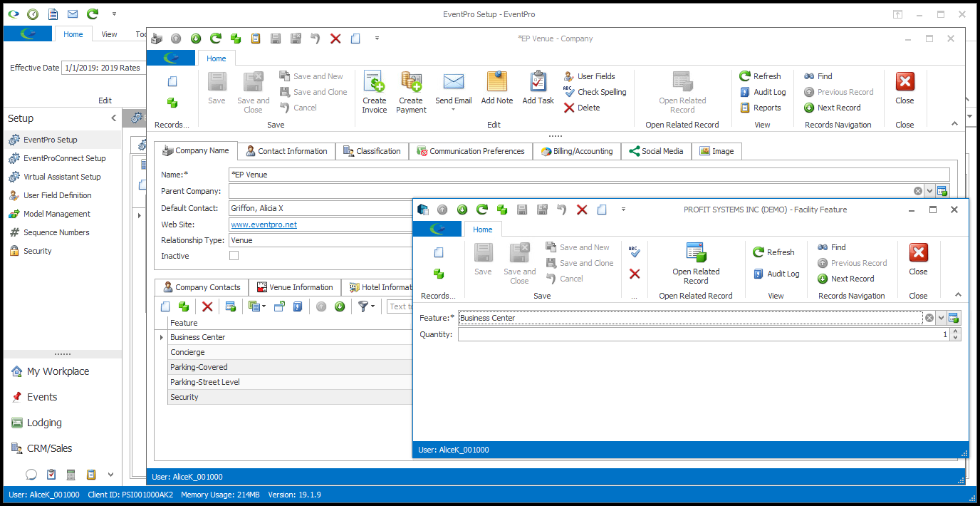Click Create Invoice in Company window ribbon
The width and height of the screenshot is (980, 506).
coord(374,92)
